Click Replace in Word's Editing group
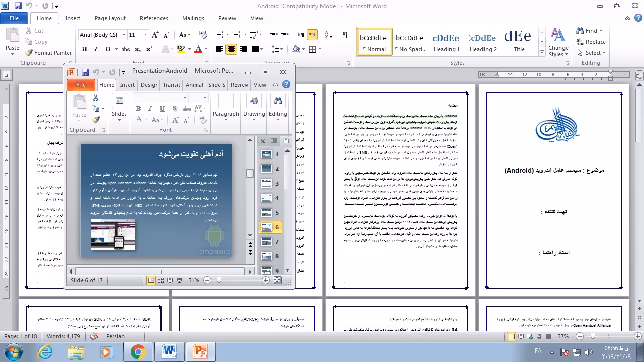Image resolution: width=644 pixels, height=362 pixels. 591,42
